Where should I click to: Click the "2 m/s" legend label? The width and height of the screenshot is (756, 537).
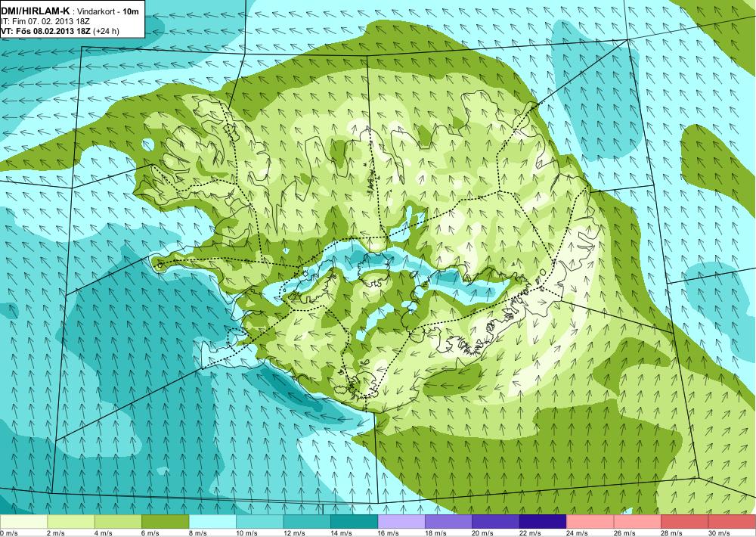(x=56, y=533)
